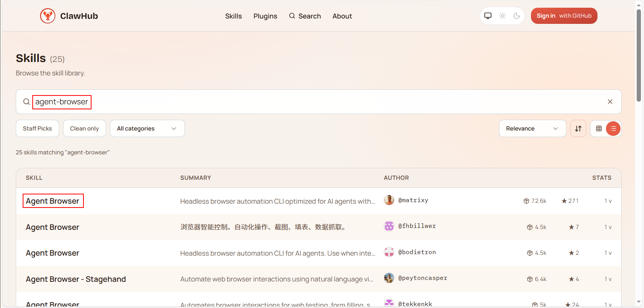Select the list view layout icon
Screen dimensions: 644x308
pos(613,129)
